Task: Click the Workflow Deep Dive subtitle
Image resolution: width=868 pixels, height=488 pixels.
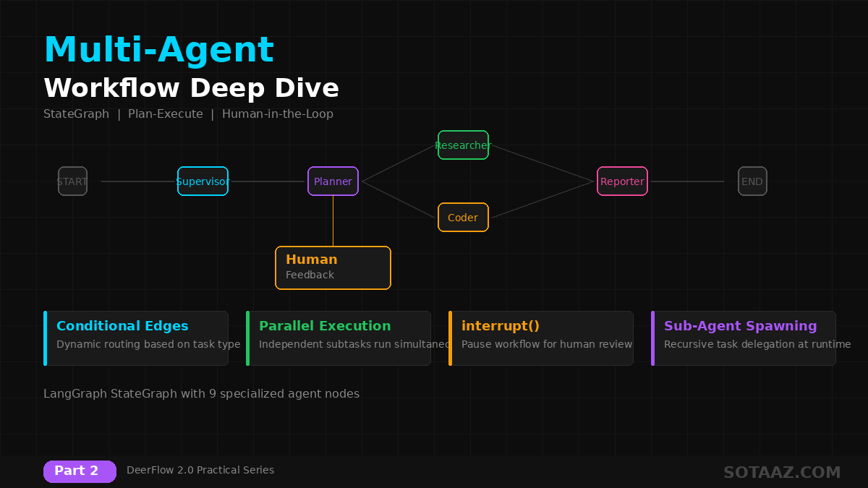Action: pos(192,88)
